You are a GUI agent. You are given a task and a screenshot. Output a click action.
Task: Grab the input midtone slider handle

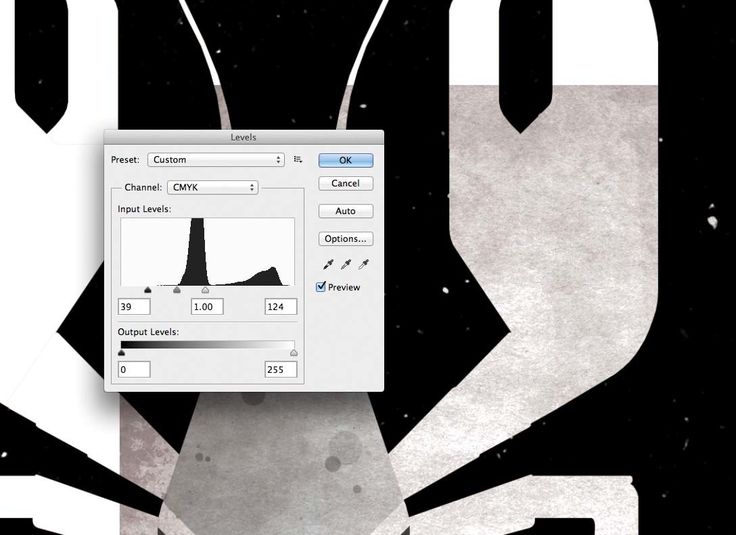coord(176,290)
